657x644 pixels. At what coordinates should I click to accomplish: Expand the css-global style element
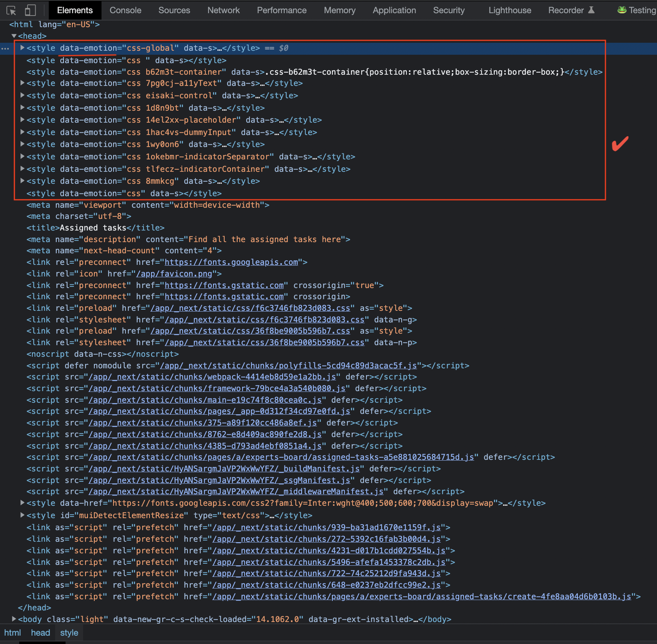coord(22,48)
